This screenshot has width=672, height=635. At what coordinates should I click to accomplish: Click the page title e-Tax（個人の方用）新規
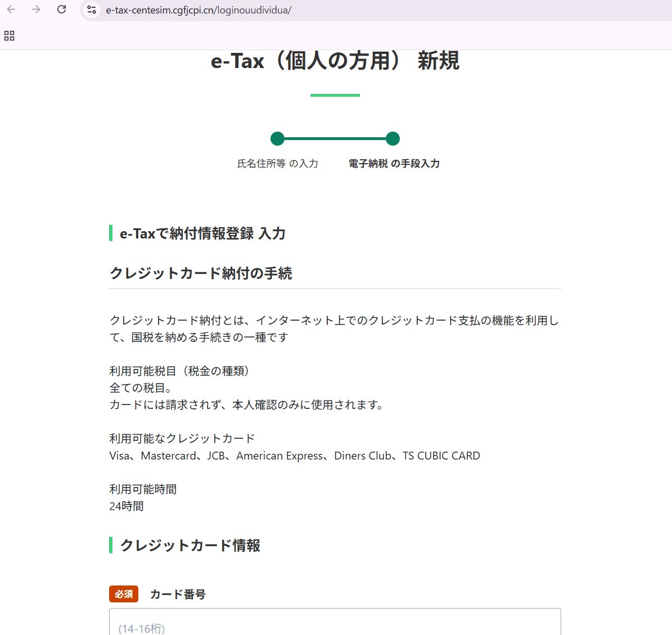[335, 60]
